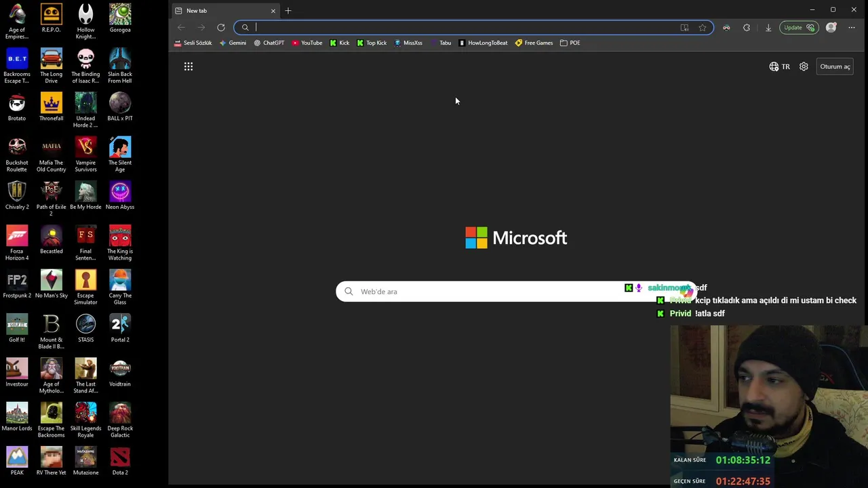Select Golf It! desktop icon

(x=17, y=329)
